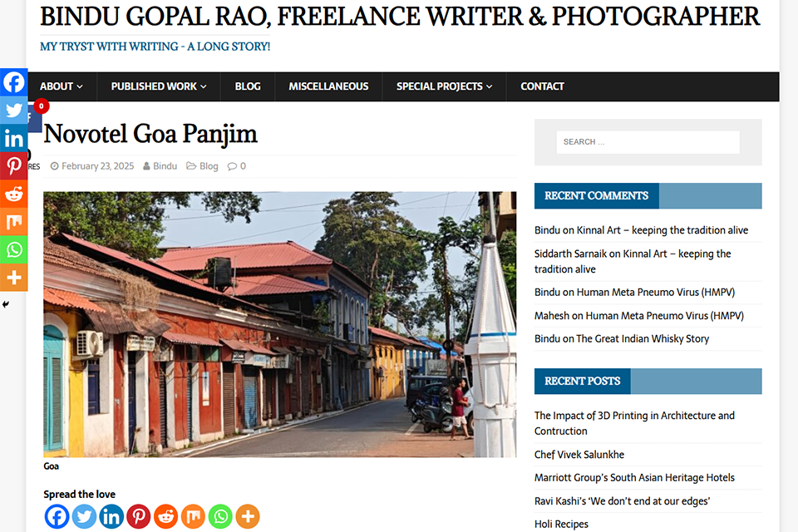Click LinkedIn icon under Spread the love
The width and height of the screenshot is (798, 532).
(x=111, y=516)
